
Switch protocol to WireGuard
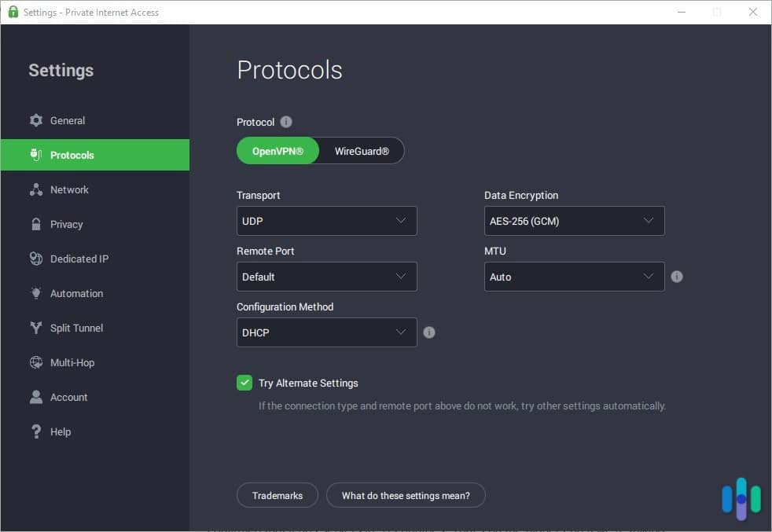362,151
